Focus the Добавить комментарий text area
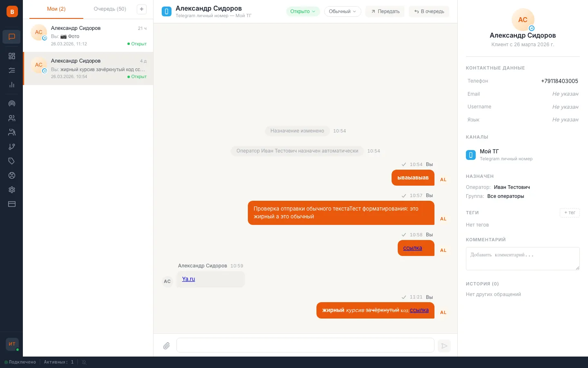This screenshot has height=368, width=588. (523, 258)
